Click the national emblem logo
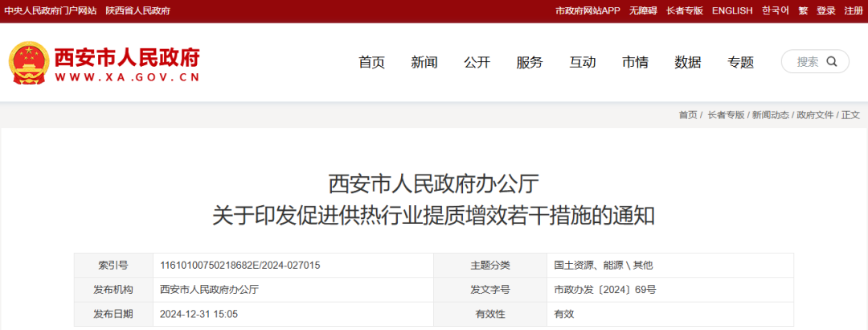868x330 pixels. 29,63
